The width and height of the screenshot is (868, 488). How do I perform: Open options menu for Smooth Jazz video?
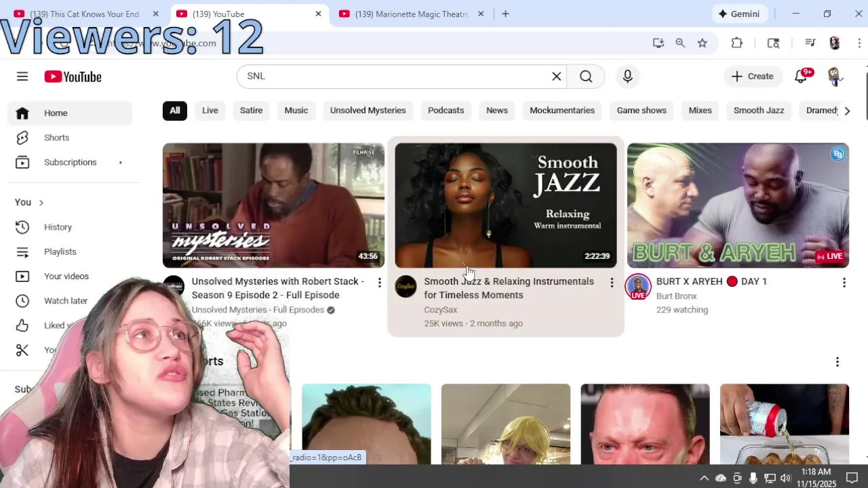[x=612, y=283]
